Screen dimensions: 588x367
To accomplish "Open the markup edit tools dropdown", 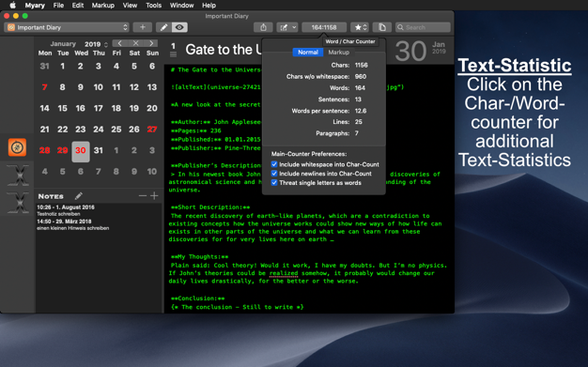I will (287, 27).
